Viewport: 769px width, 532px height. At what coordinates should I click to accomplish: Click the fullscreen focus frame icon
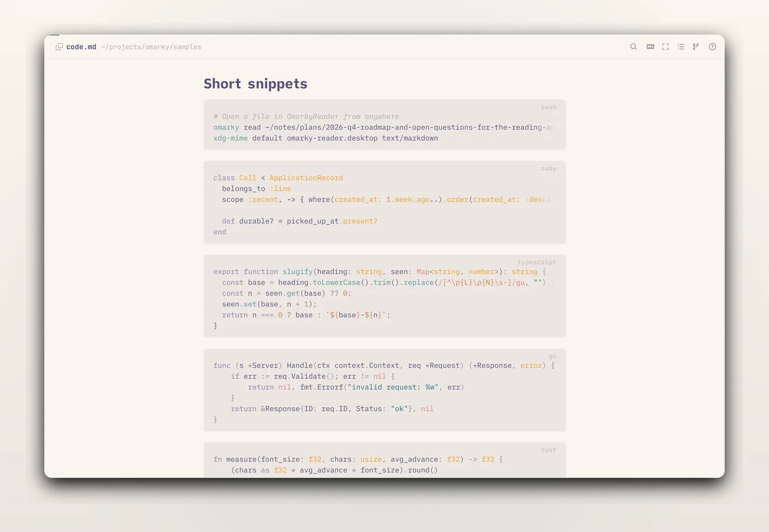click(x=665, y=47)
